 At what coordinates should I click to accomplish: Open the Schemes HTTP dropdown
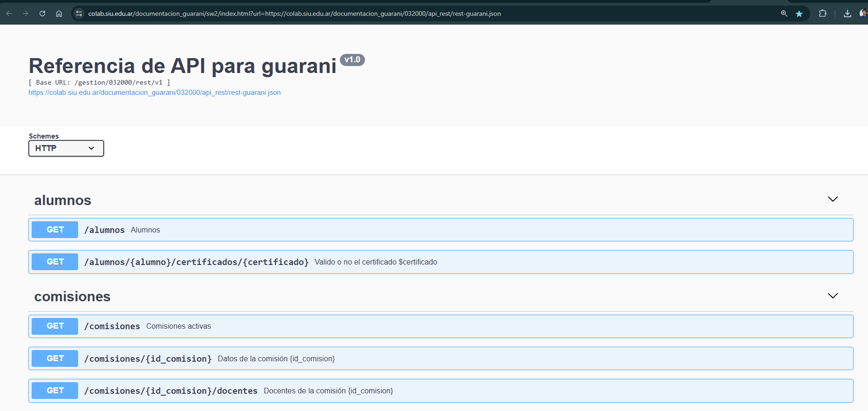(x=66, y=148)
